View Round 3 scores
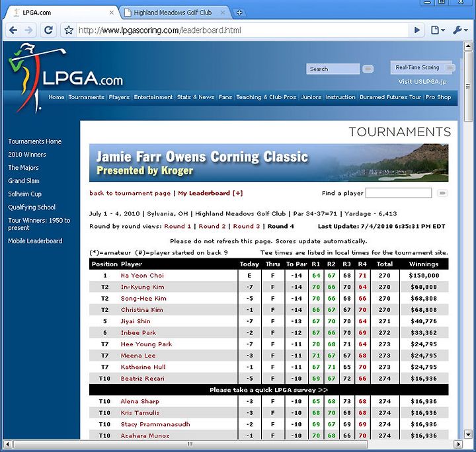This screenshot has height=452, width=476. pos(246,226)
